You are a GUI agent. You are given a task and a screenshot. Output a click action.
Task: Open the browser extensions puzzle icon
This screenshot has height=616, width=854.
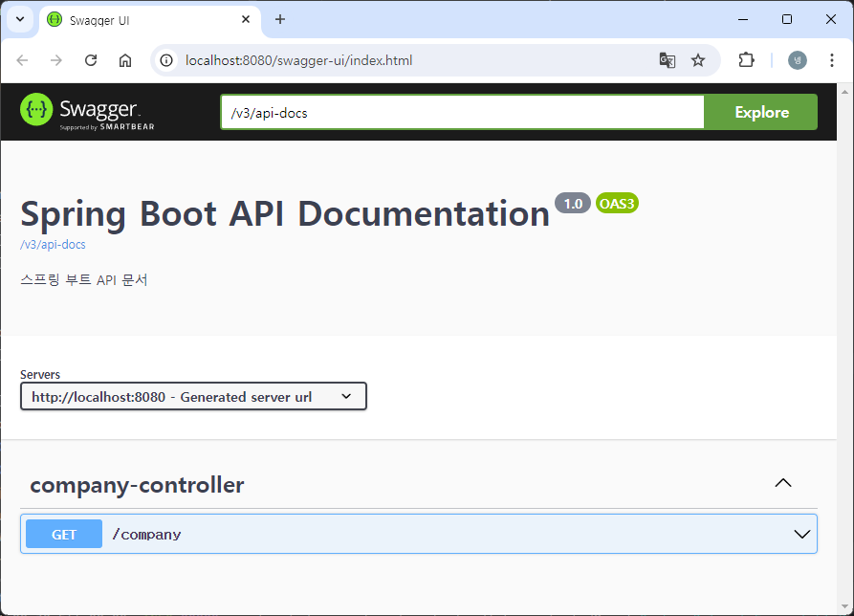(746, 60)
